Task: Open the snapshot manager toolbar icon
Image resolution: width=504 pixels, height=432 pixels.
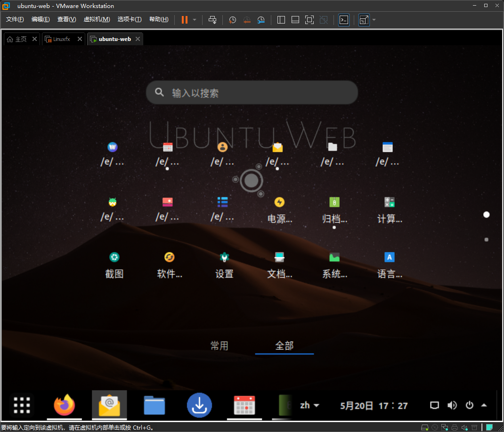Action: (x=261, y=20)
